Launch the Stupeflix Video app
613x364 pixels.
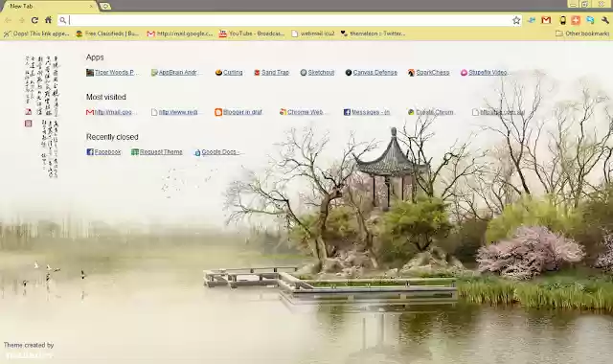pyautogui.click(x=485, y=73)
